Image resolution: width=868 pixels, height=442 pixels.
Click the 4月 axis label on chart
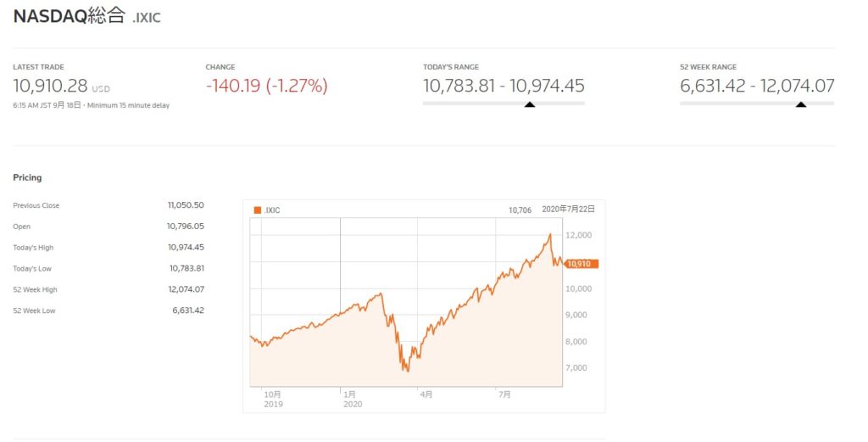click(x=426, y=394)
